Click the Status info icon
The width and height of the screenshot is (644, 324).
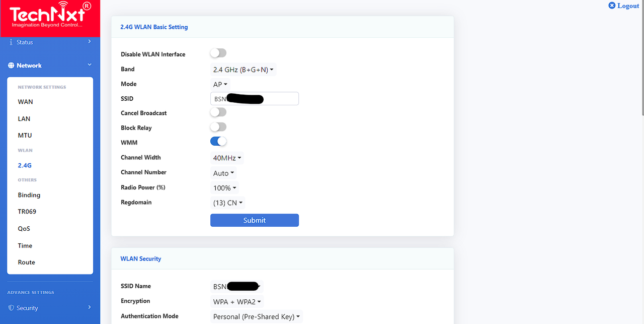point(11,42)
